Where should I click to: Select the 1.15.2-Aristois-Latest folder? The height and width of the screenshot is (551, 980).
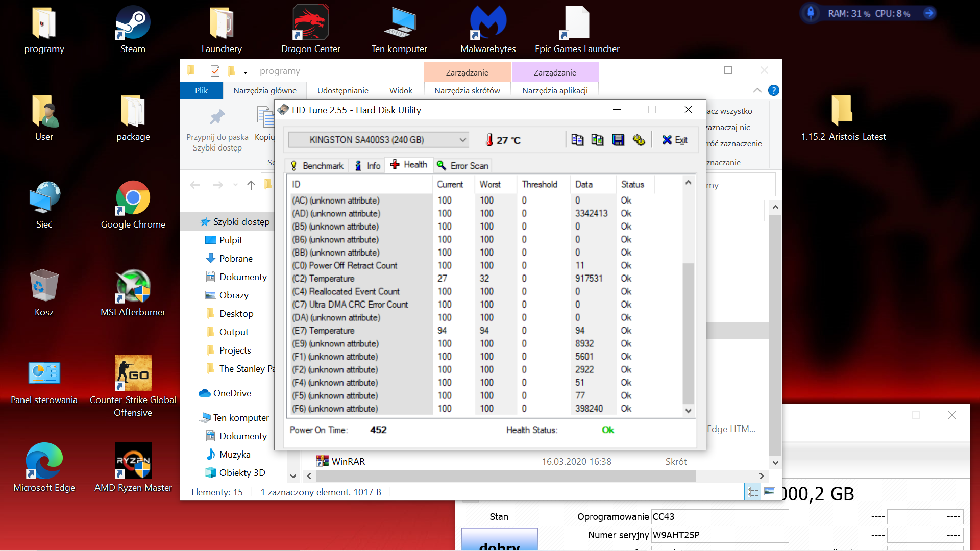coord(843,117)
